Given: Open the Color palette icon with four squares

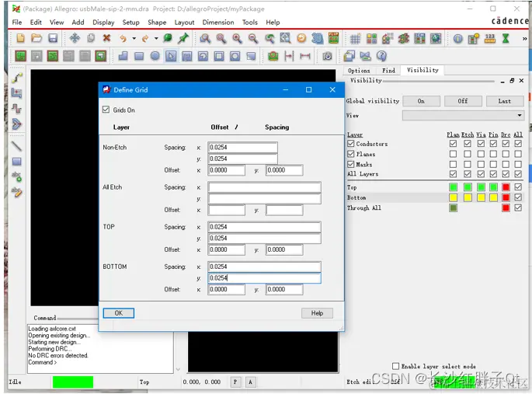Looking at the screenshot, I should (x=371, y=39).
